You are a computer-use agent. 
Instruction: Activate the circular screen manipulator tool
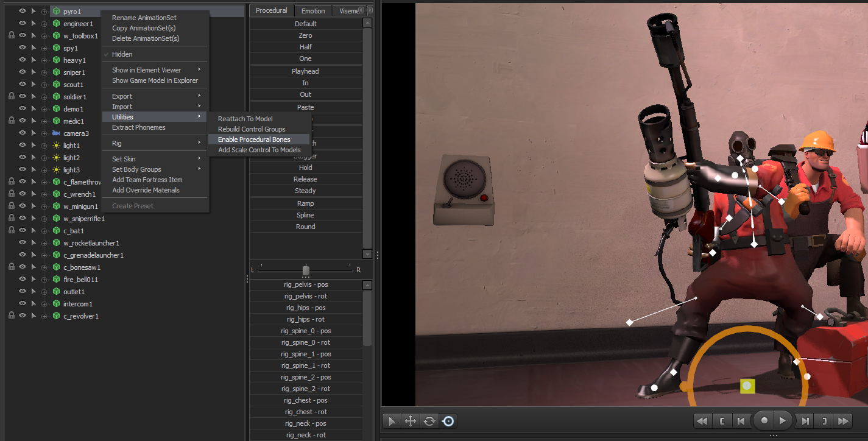point(448,421)
